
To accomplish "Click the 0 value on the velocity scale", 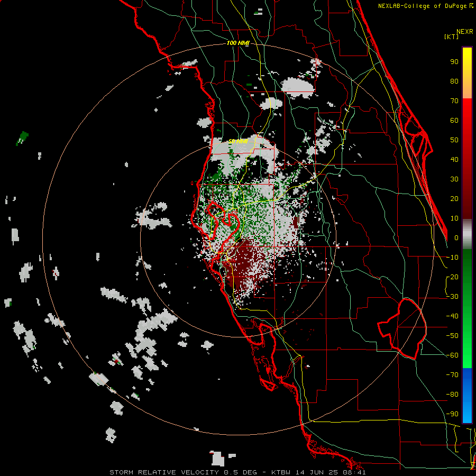I will pos(456,238).
